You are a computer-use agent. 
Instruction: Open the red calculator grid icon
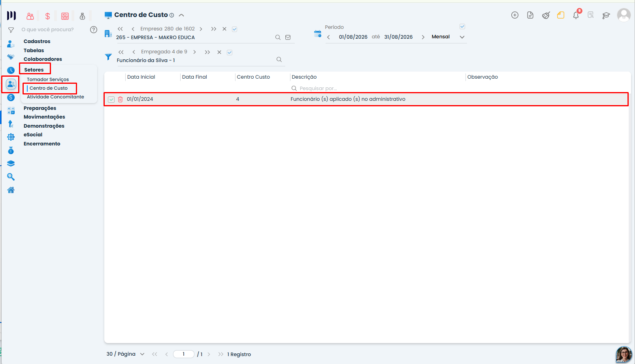65,16
